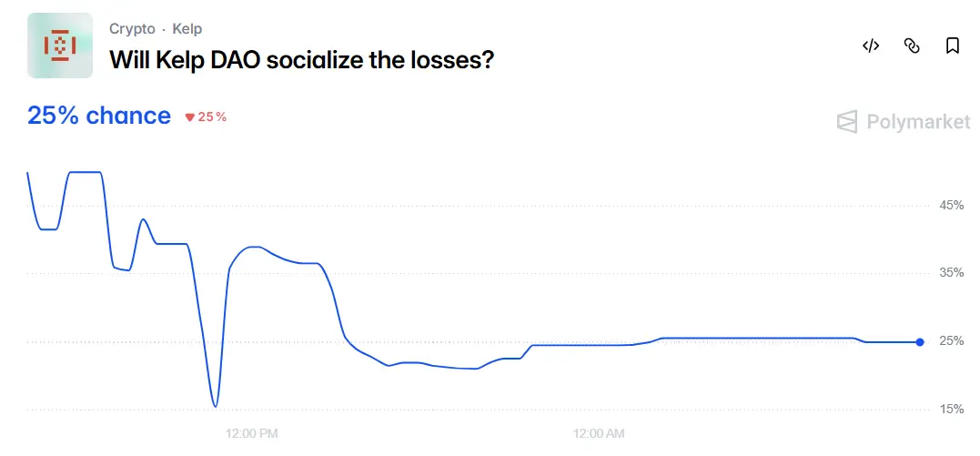
Task: Select the chart's blue endpoint dot
Action: [920, 342]
